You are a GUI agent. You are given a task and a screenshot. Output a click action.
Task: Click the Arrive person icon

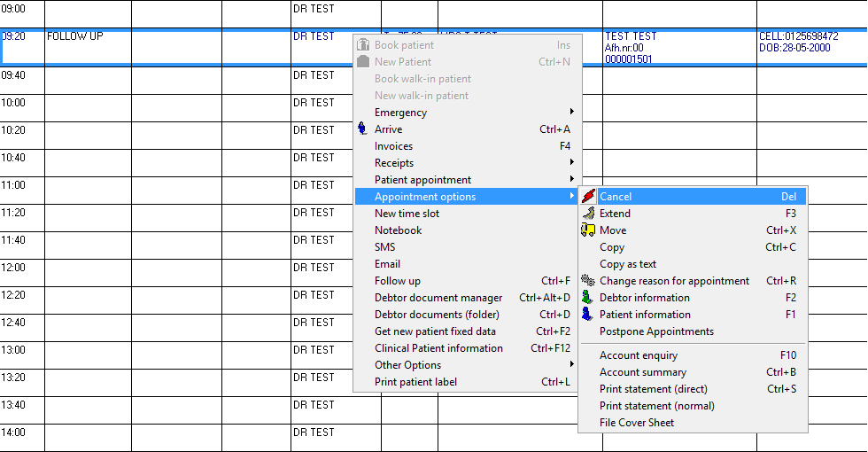[x=362, y=129]
